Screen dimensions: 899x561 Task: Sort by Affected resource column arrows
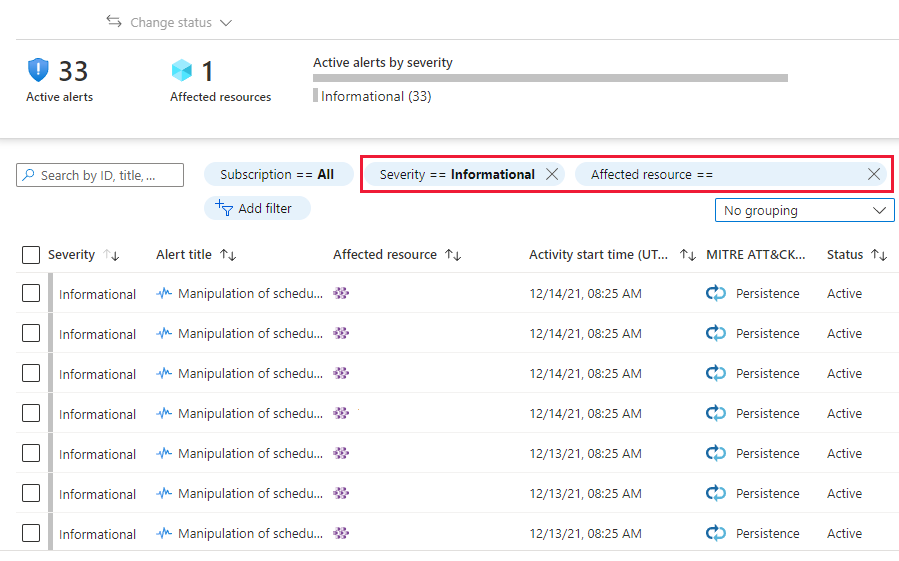[x=454, y=255]
